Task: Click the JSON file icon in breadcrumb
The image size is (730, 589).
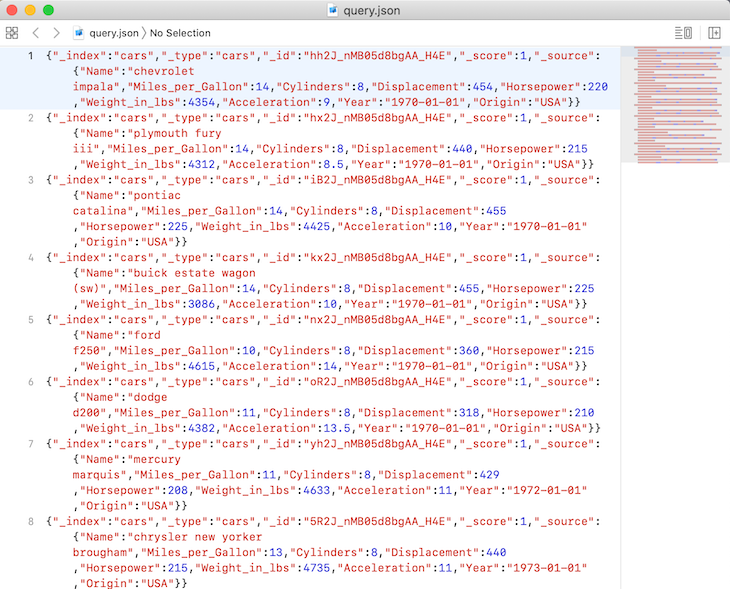Action: (x=78, y=33)
